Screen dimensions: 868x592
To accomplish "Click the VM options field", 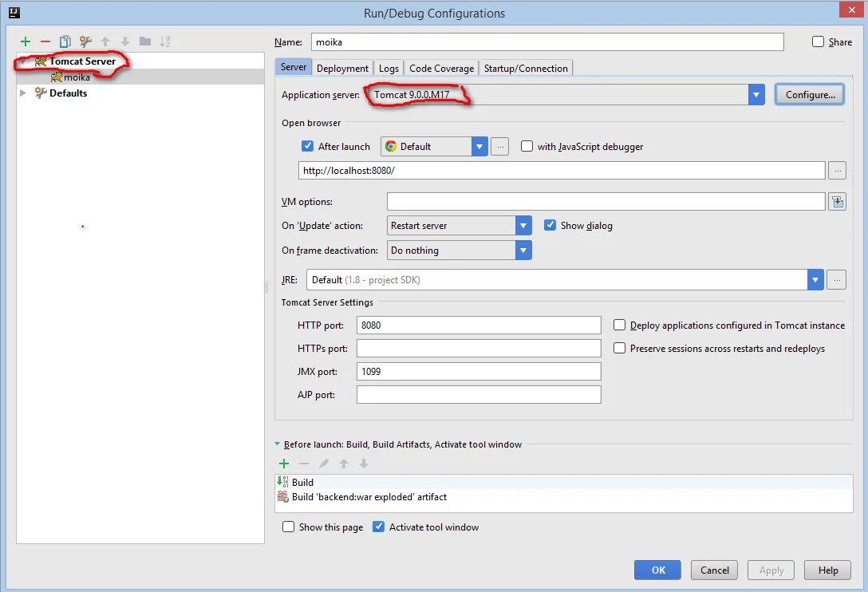I will coord(606,202).
